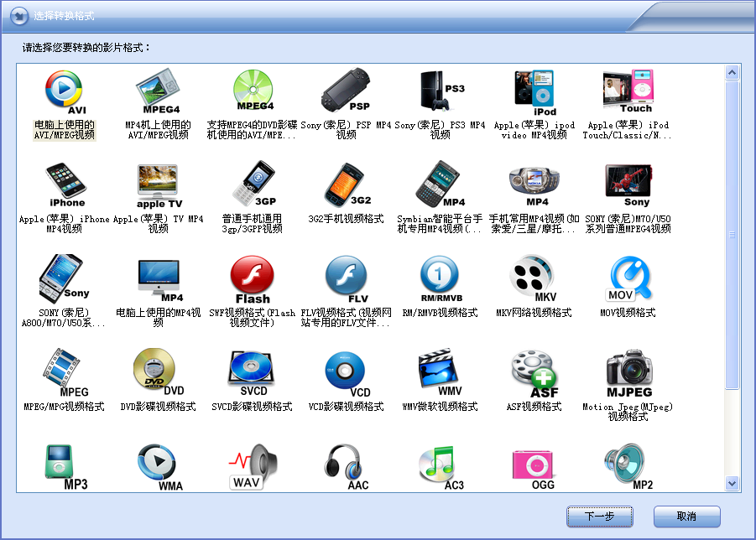Pick the 3GP mobile phone format
756x540 pixels.
pos(252,183)
